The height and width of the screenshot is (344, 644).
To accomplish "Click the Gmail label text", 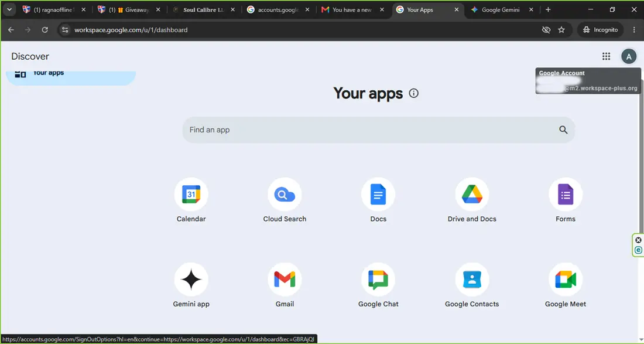I will click(285, 304).
